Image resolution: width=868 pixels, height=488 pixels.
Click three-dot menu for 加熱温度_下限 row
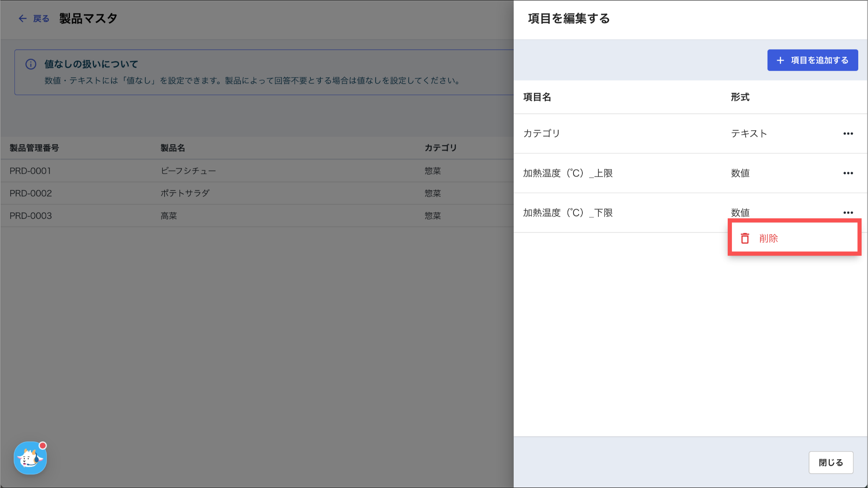[x=848, y=212]
